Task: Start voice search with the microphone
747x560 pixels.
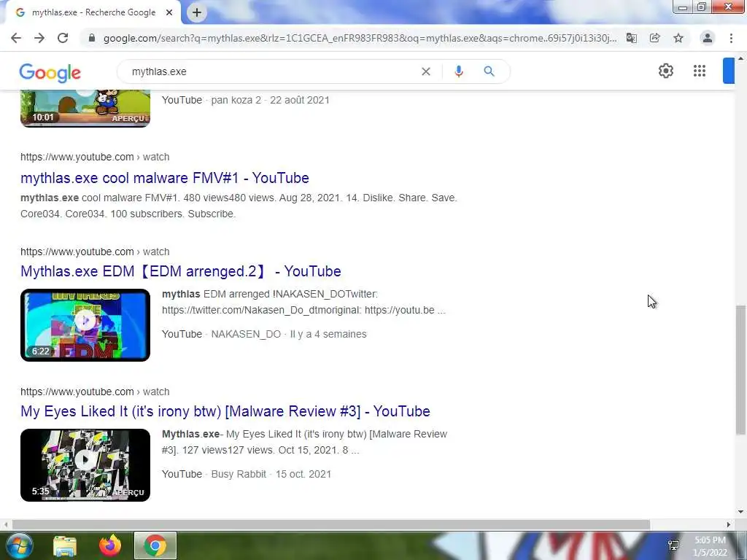Action: tap(459, 71)
